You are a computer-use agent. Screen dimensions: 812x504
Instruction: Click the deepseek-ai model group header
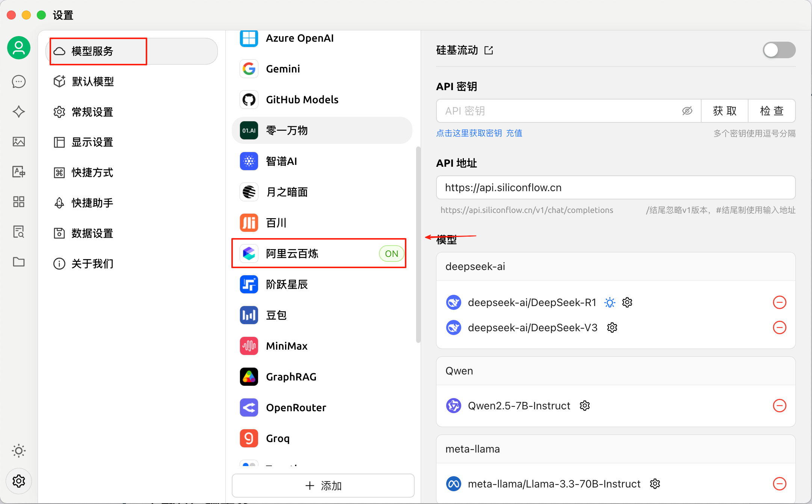[x=616, y=266]
